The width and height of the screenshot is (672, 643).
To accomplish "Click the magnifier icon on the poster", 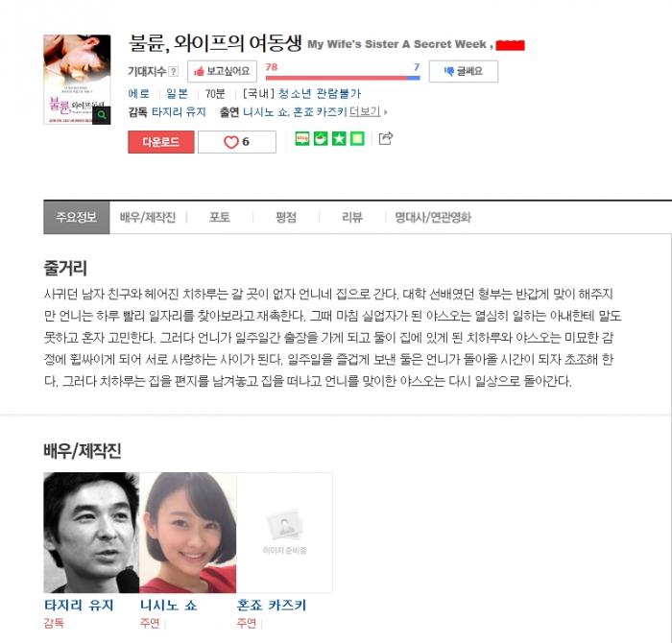I will click(x=102, y=115).
